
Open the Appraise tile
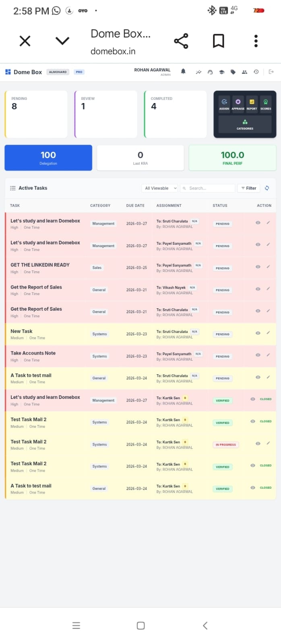(238, 104)
